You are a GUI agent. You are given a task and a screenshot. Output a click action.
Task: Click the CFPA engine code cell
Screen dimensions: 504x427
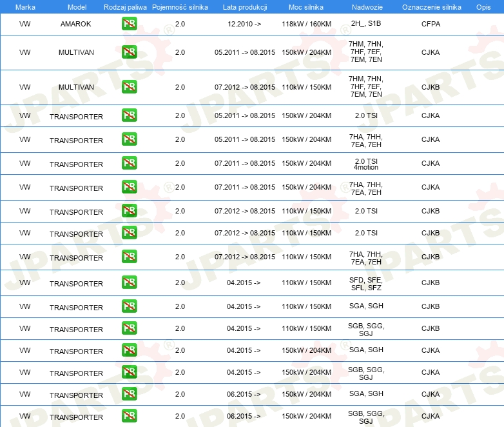coord(430,25)
